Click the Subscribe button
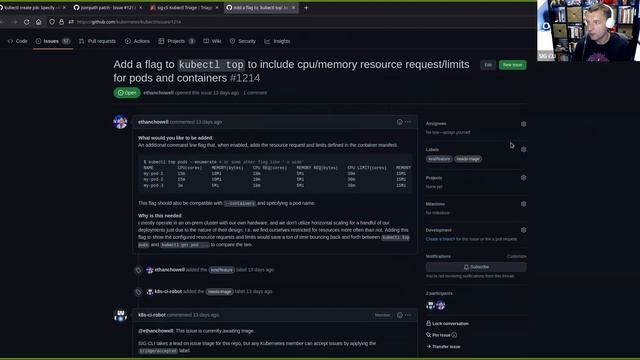Image resolution: width=640 pixels, height=360 pixels. 476,267
